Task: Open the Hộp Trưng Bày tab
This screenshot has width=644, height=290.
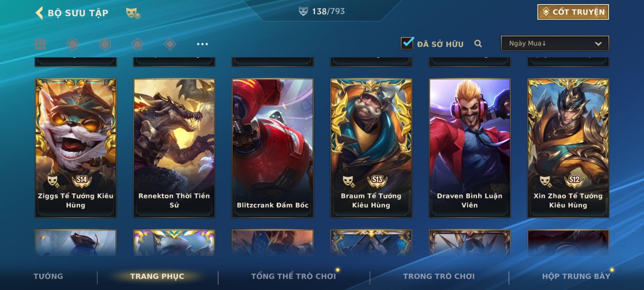Action: click(x=576, y=276)
